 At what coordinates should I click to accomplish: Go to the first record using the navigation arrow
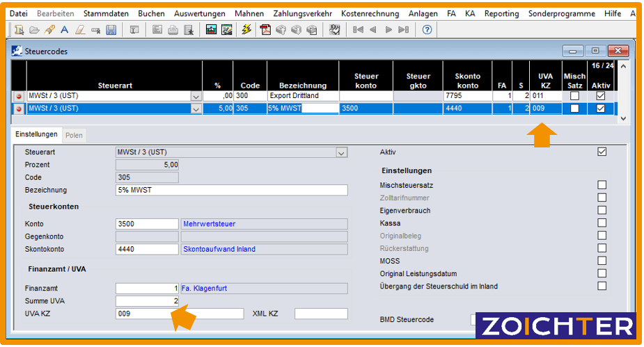358,30
